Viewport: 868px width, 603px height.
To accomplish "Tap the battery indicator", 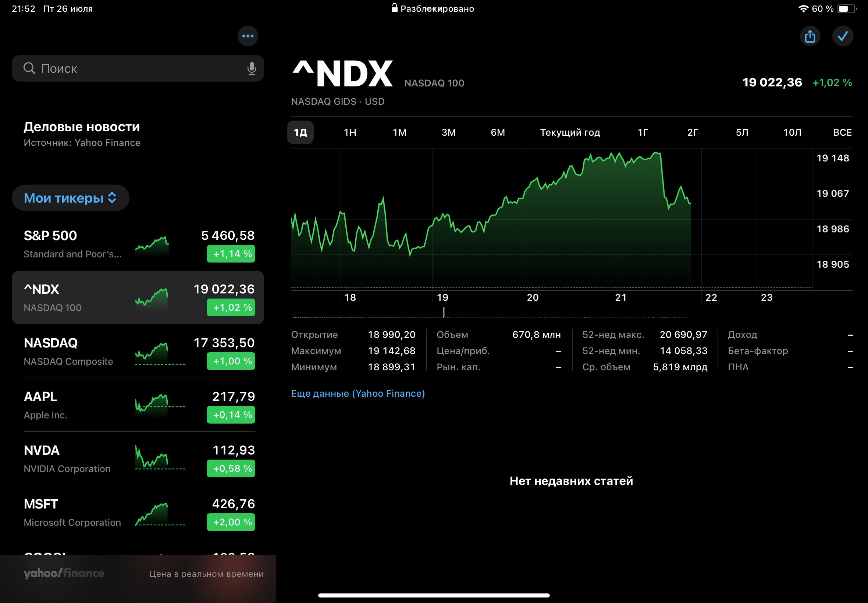I will [846, 9].
